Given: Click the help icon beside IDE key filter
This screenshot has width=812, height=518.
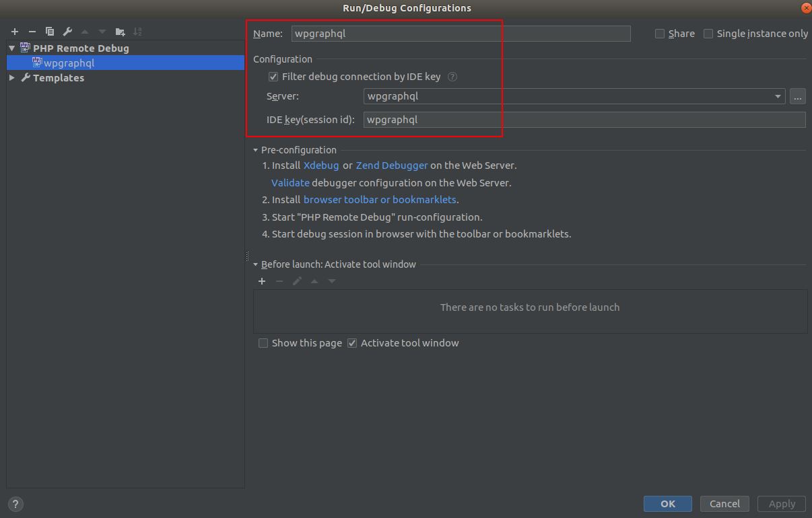Looking at the screenshot, I should click(452, 77).
